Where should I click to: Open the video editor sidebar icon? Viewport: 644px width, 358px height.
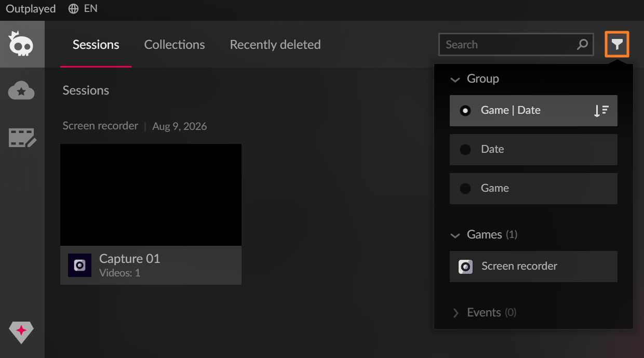point(22,138)
